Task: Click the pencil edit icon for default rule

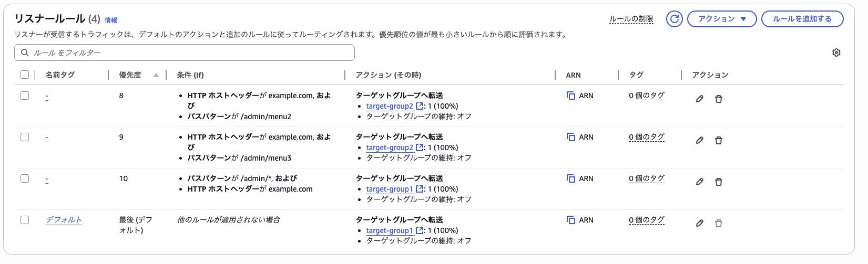Action: tap(699, 223)
